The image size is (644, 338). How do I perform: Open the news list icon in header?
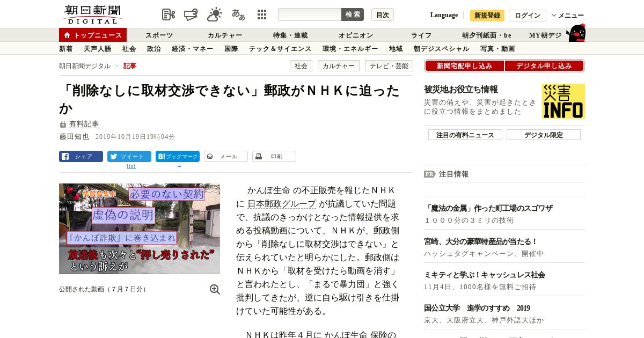[x=169, y=14]
